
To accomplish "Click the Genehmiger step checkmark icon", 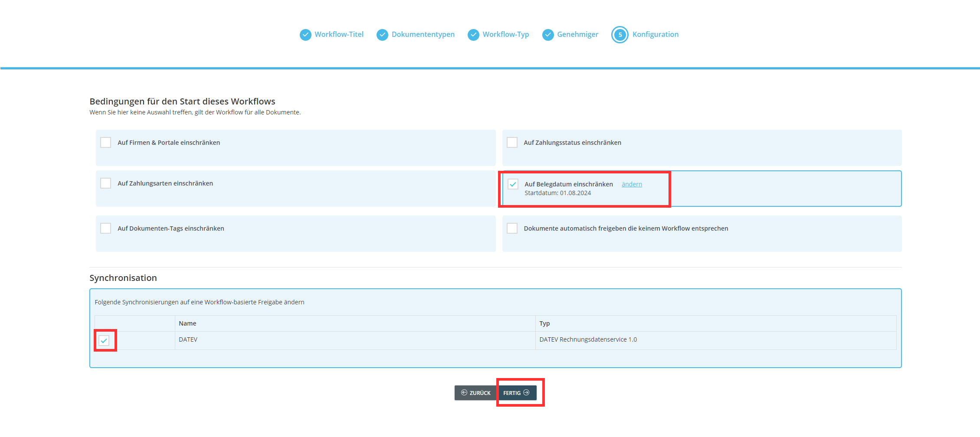I will point(548,35).
